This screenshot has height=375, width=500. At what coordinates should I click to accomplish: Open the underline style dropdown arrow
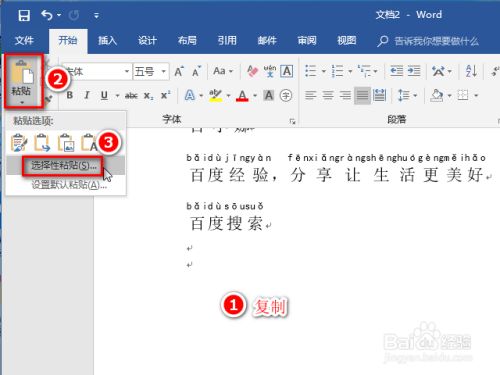117,96
